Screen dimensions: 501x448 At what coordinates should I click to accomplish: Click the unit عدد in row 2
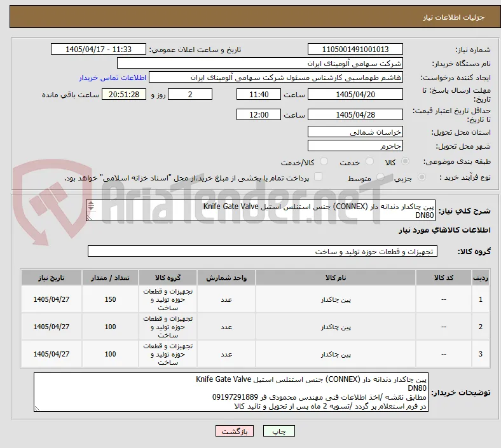(226, 327)
